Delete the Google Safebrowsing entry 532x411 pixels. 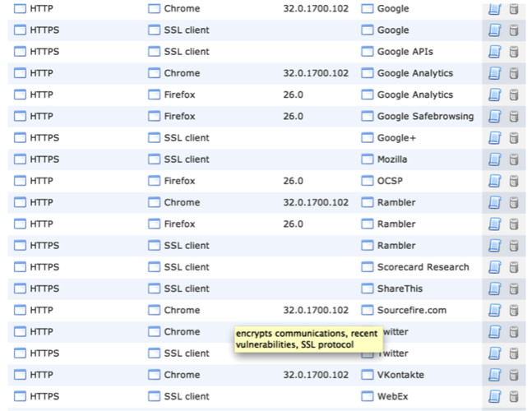click(x=514, y=117)
